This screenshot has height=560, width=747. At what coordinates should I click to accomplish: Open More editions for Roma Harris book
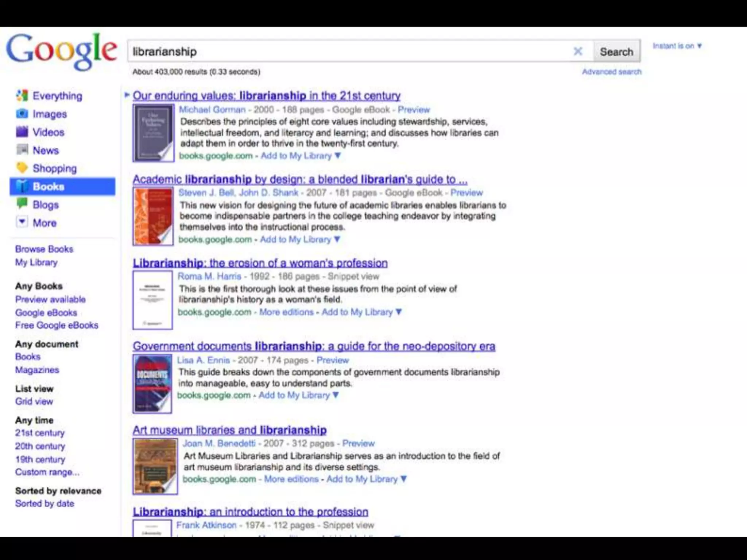[x=286, y=312]
